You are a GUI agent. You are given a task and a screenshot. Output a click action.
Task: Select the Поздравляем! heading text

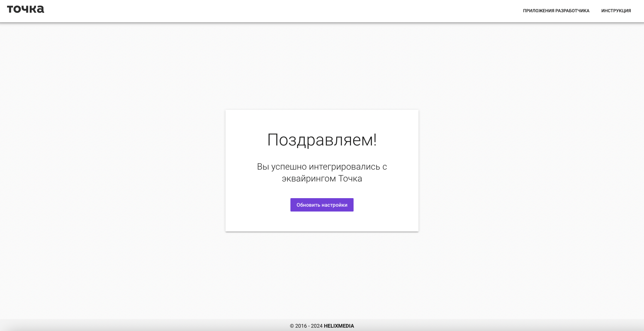tap(322, 140)
